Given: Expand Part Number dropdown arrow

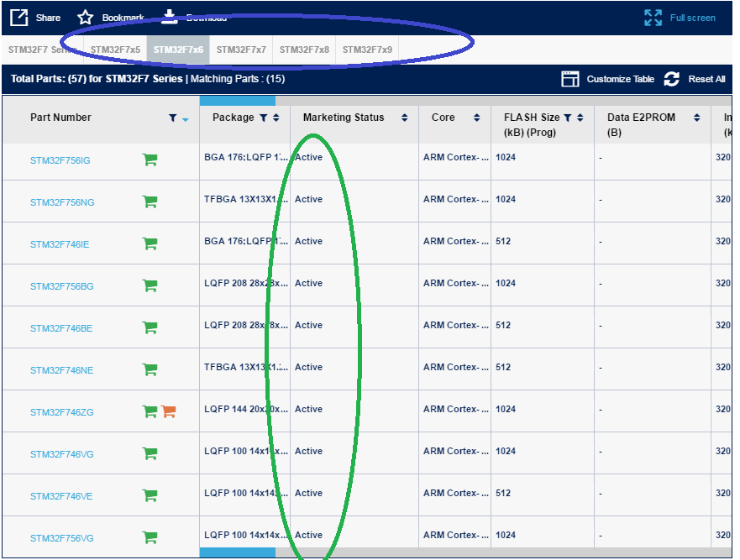Looking at the screenshot, I should (x=186, y=120).
